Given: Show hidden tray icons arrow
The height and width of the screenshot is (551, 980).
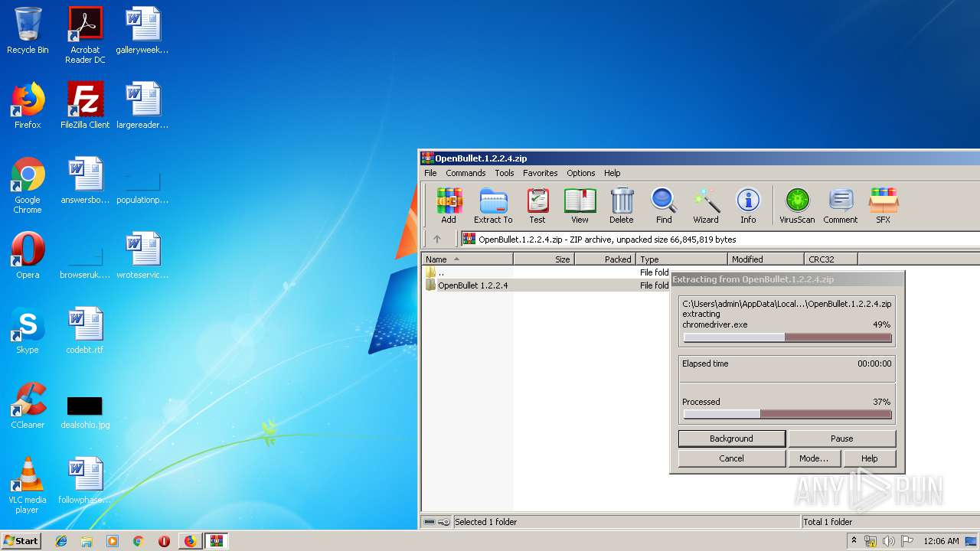Looking at the screenshot, I should click(x=854, y=540).
